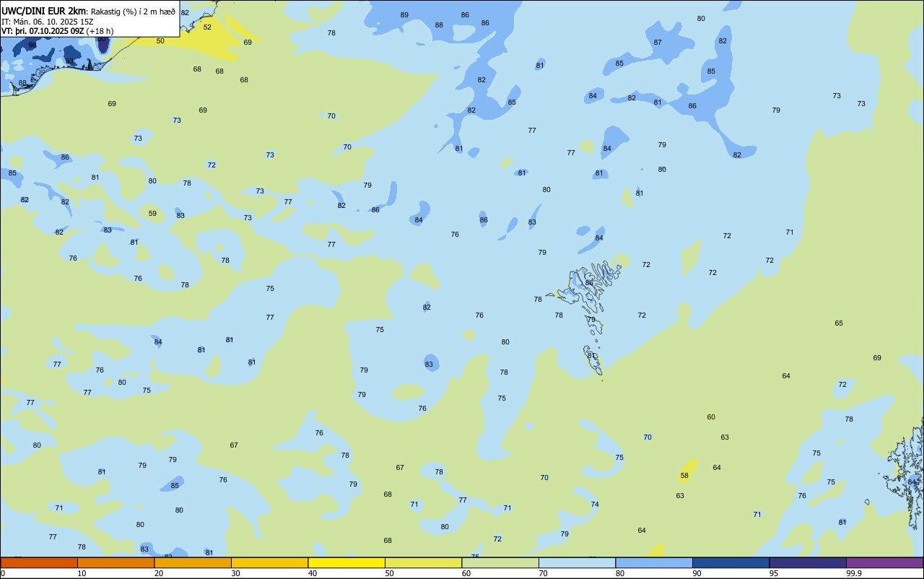Select the 60–70 light green legend segment
The width and height of the screenshot is (924, 579).
pos(500,562)
